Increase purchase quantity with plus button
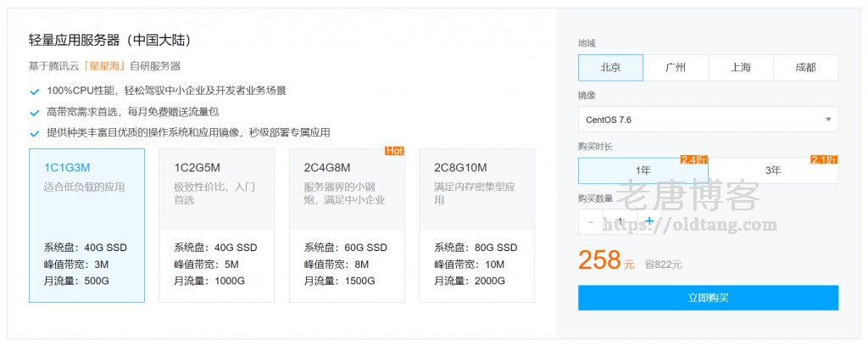Viewport: 868px width, 346px height. click(649, 221)
